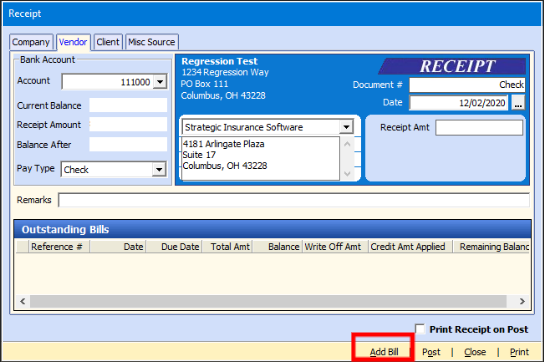Open the Pay Type dropdown arrow
Image resolution: width=544 pixels, height=362 pixels.
(x=159, y=169)
